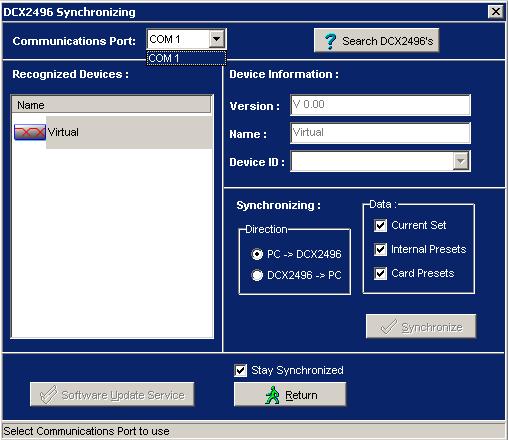Uncheck Stay Synchronized

[240, 370]
